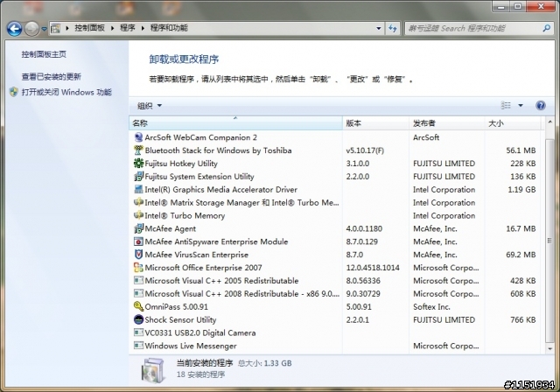Expand the address bar history dropdown
The width and height of the screenshot is (560, 392).
tap(379, 29)
